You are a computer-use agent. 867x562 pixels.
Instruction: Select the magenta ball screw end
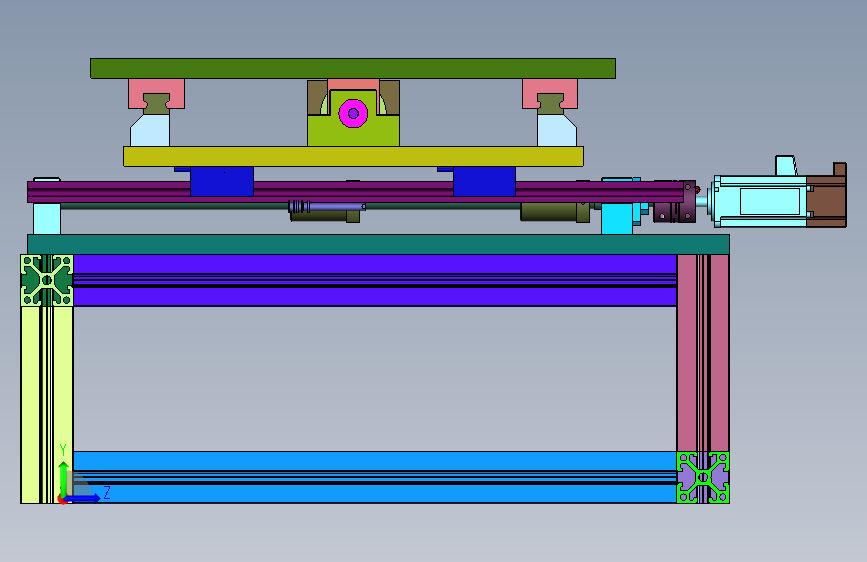click(x=353, y=113)
